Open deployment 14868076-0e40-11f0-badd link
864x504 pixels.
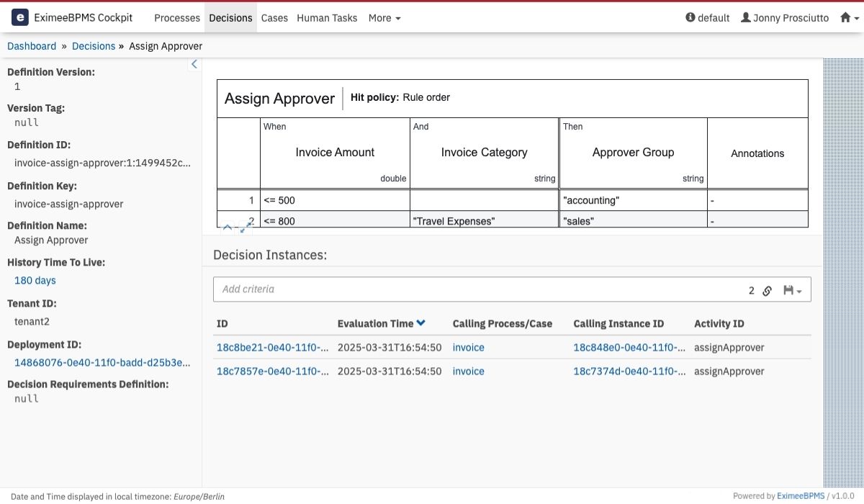(x=103, y=362)
